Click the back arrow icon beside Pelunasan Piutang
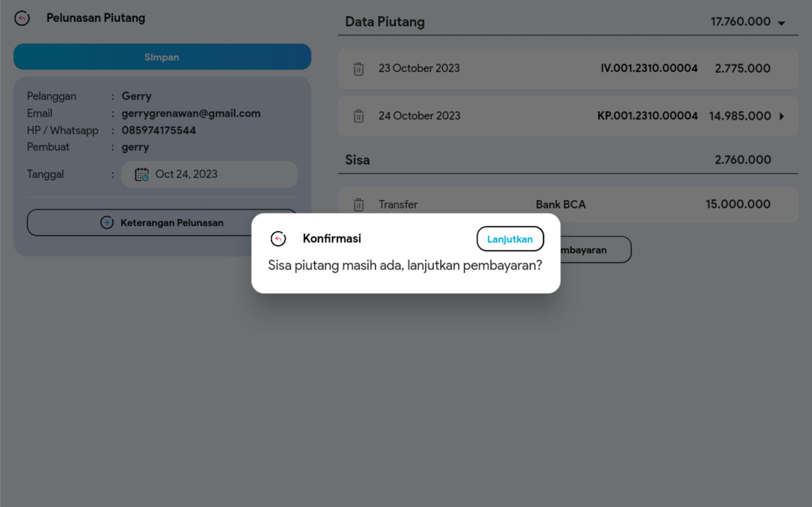Image resolution: width=812 pixels, height=507 pixels. [x=22, y=18]
